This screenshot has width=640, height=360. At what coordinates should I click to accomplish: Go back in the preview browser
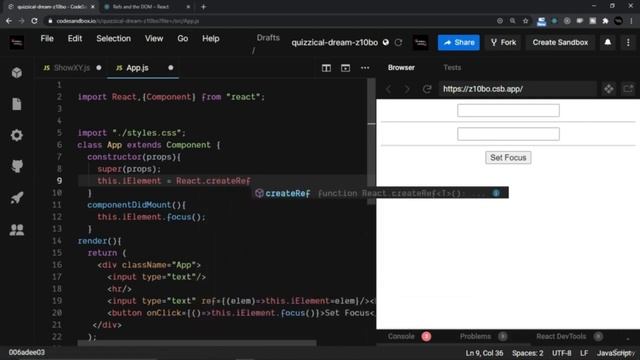coord(389,89)
